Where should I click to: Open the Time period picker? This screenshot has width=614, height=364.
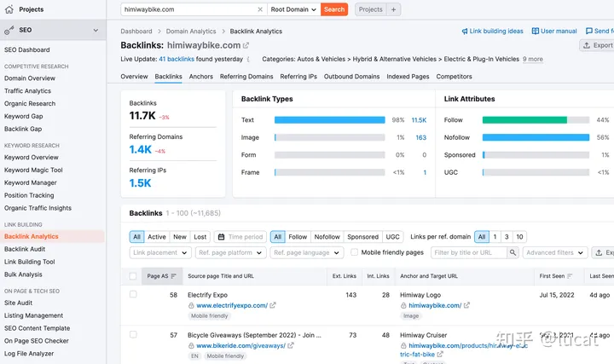[x=240, y=237]
